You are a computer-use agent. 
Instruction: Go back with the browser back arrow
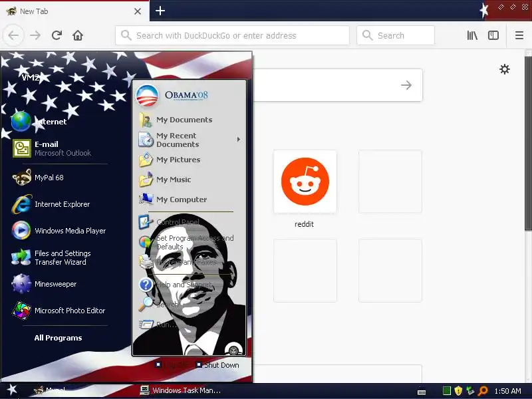pyautogui.click(x=13, y=35)
